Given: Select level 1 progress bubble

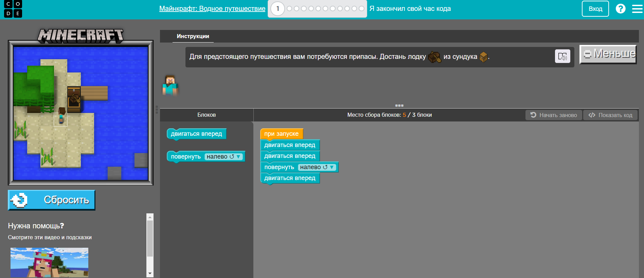Looking at the screenshot, I should (x=278, y=9).
